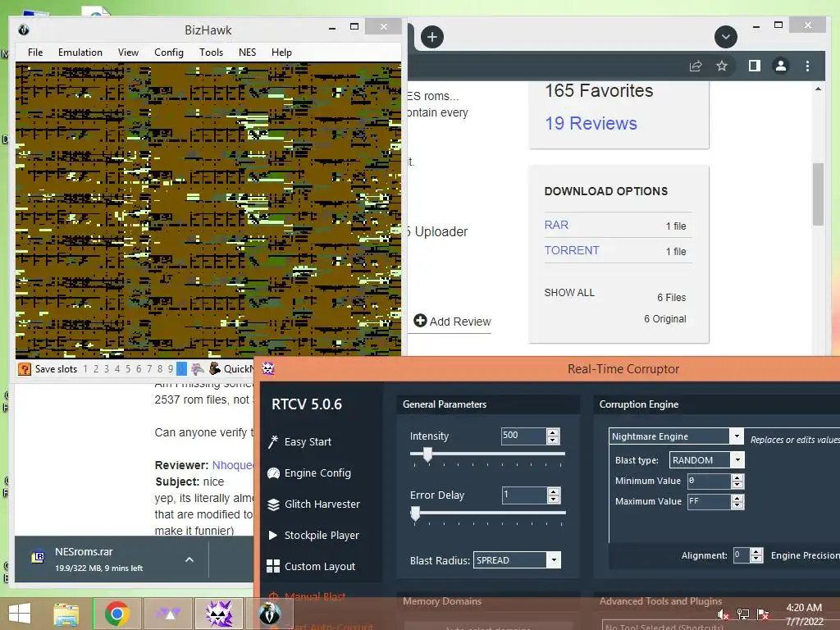Click the BizHawk title bar logo icon
The height and width of the screenshot is (630, 840).
(24, 30)
